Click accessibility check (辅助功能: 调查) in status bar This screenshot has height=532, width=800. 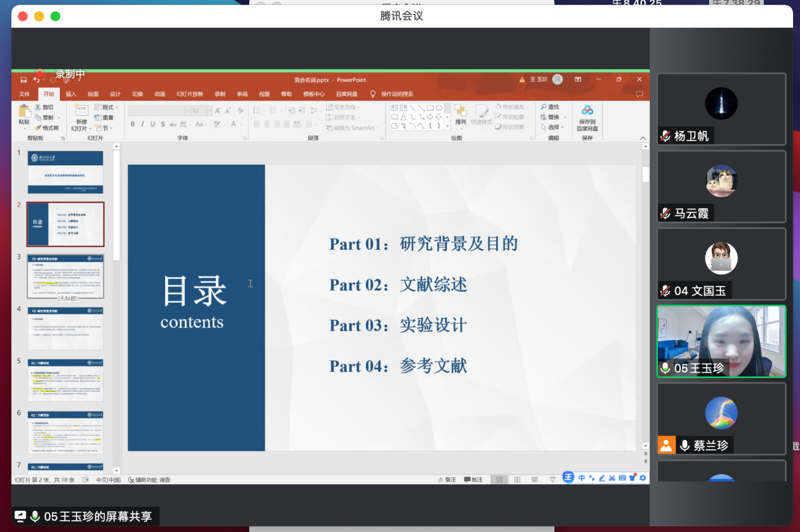[x=149, y=480]
